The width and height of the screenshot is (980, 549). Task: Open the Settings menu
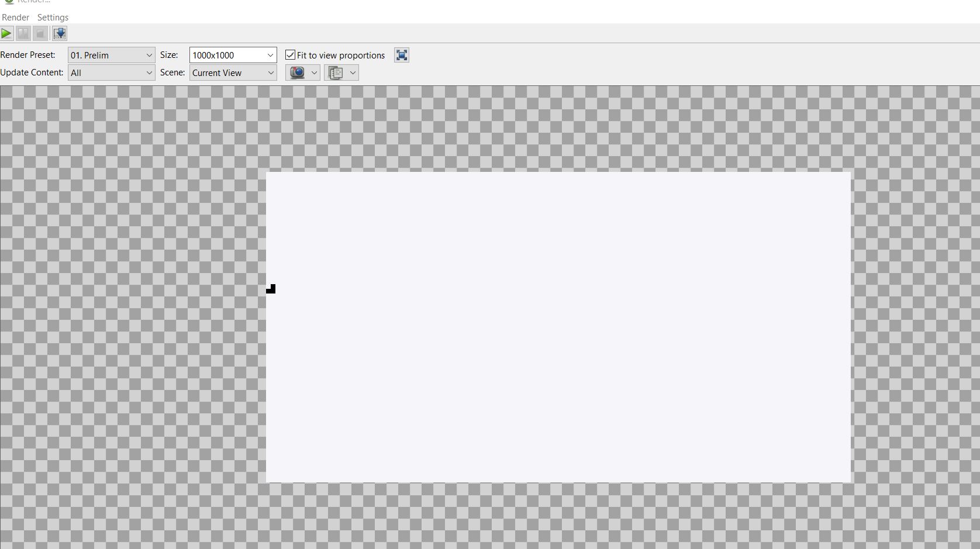coord(53,18)
